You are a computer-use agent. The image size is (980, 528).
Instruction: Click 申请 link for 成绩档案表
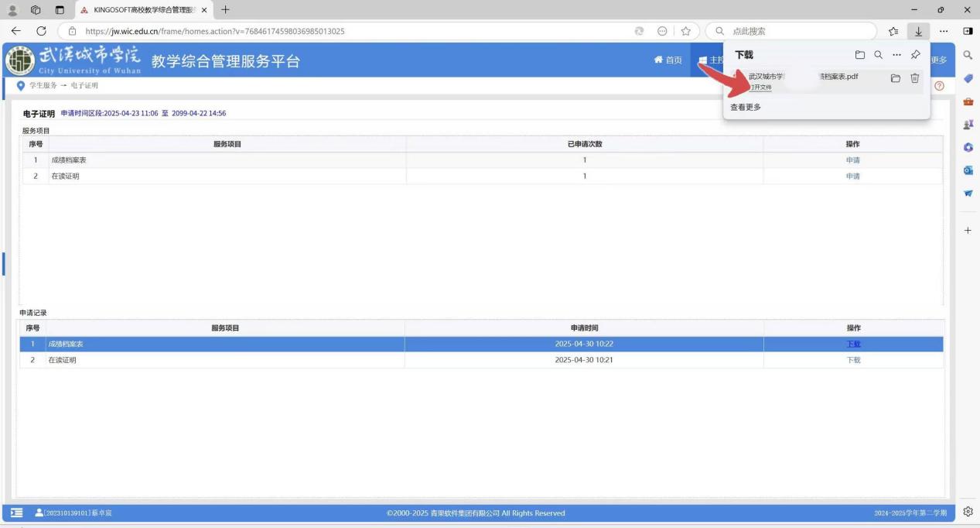852,160
